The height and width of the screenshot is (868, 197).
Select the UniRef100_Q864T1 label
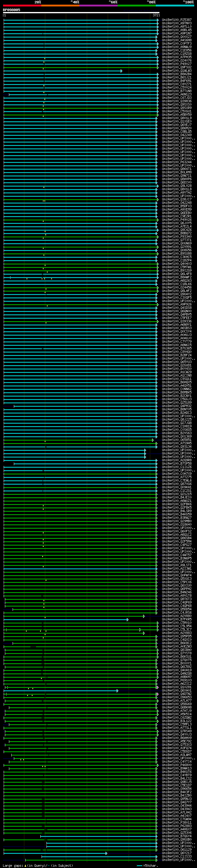(177, 169)
